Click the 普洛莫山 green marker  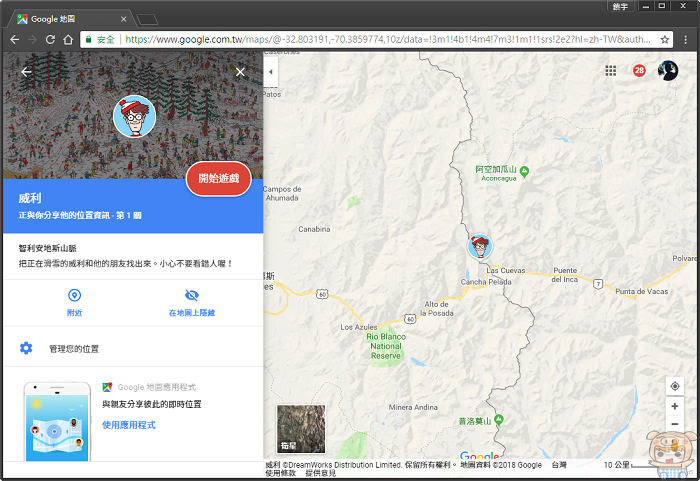click(x=499, y=420)
